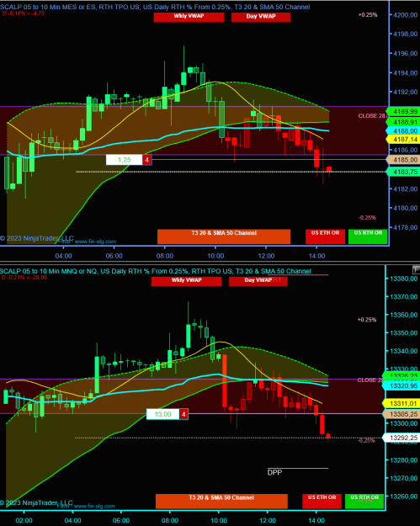Click Day VWAP button on MNQ chart

coord(258,281)
